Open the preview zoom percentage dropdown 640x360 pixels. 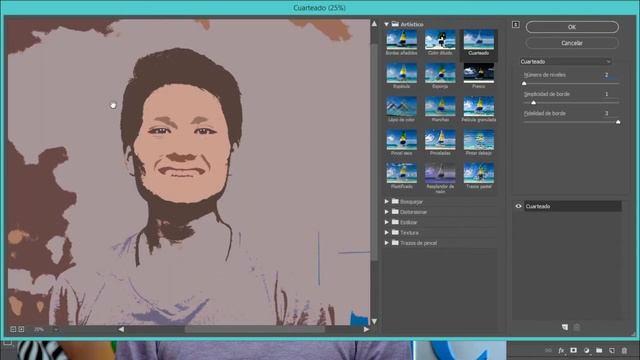tap(56, 329)
